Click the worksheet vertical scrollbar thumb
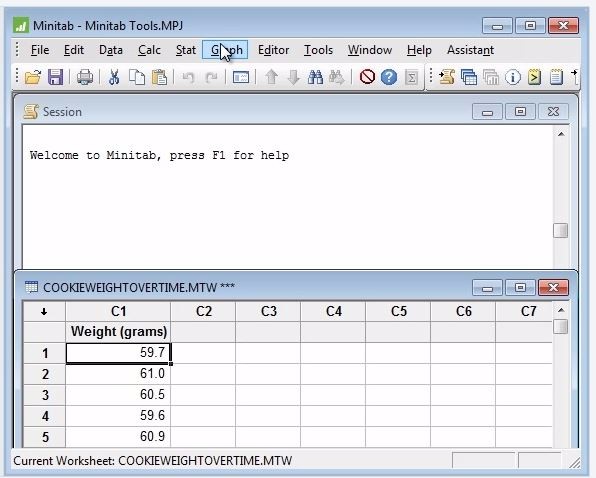Screen dimensions: 596x478 tap(561, 326)
